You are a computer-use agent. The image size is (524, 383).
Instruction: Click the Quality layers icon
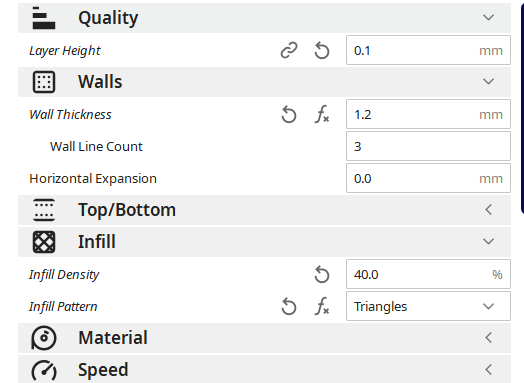point(44,18)
